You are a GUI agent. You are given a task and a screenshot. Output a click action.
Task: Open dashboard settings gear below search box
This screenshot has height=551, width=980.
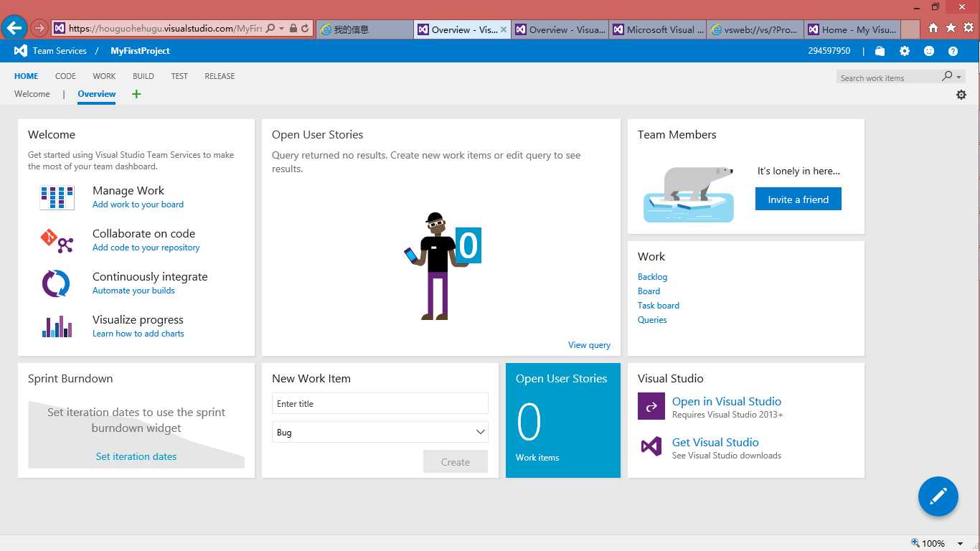pos(961,95)
